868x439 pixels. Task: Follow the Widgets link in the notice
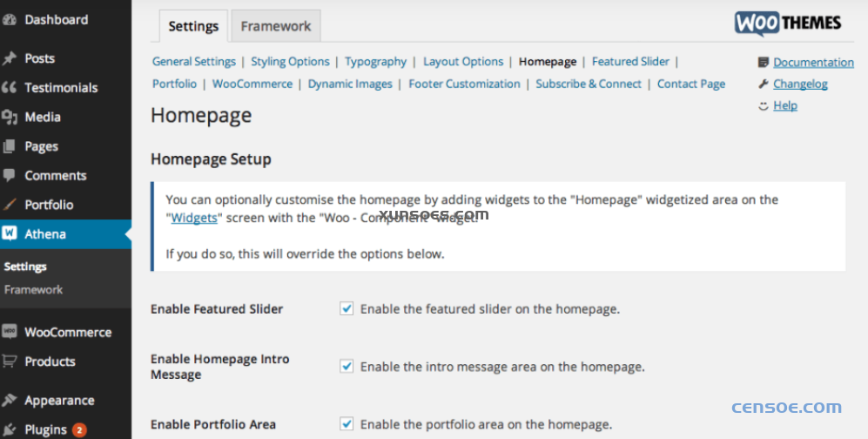pos(194,218)
